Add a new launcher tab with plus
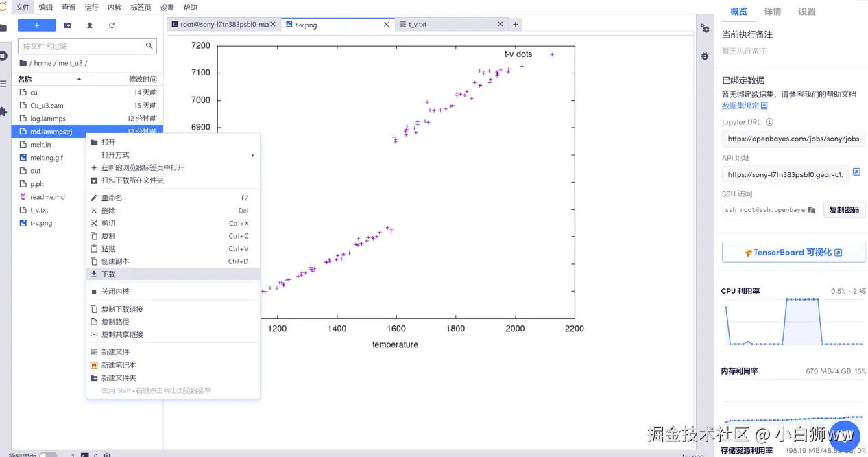The image size is (868, 457). [x=516, y=25]
